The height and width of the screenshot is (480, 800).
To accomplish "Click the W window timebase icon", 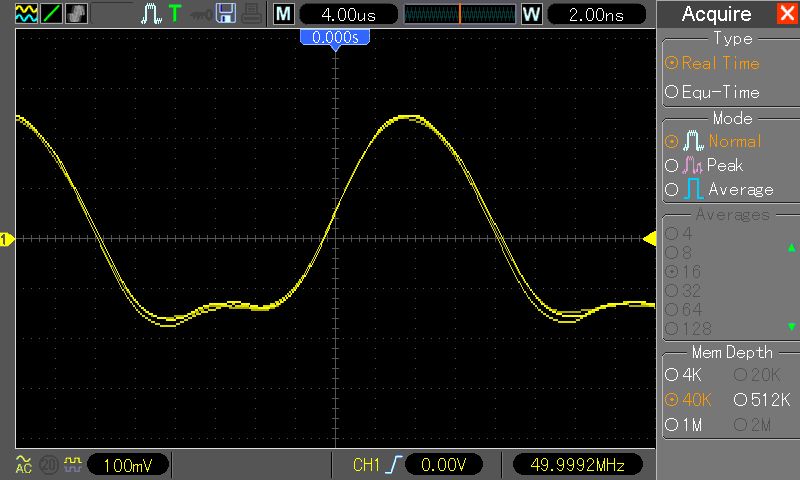I will (531, 14).
